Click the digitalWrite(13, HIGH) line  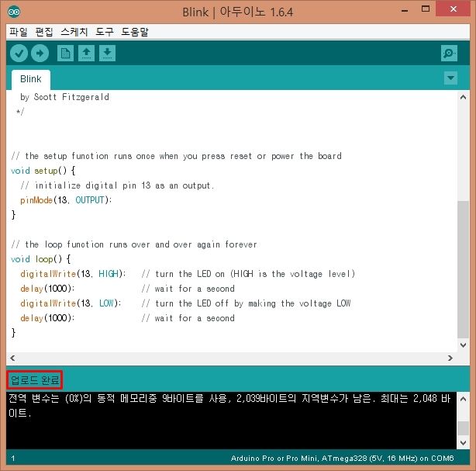(73, 274)
